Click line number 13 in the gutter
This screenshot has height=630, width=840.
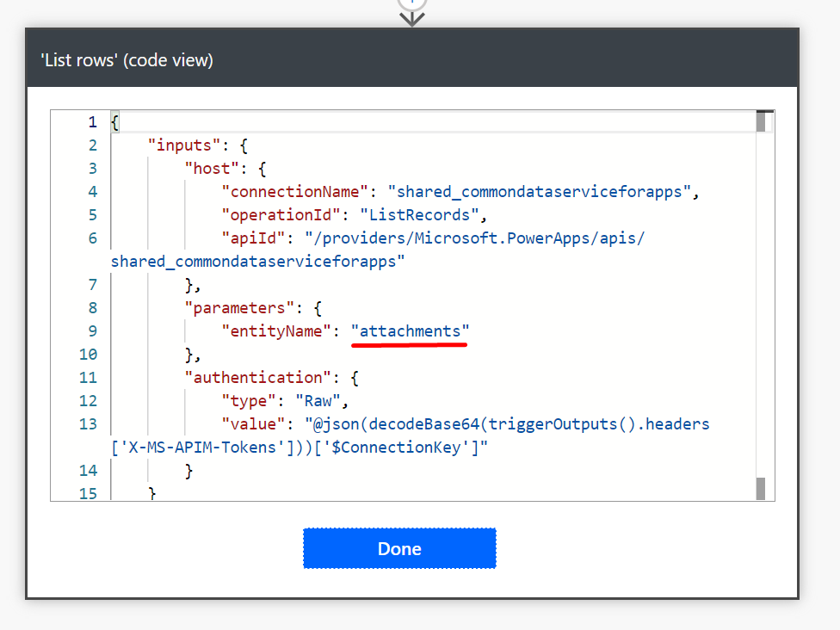(88, 423)
